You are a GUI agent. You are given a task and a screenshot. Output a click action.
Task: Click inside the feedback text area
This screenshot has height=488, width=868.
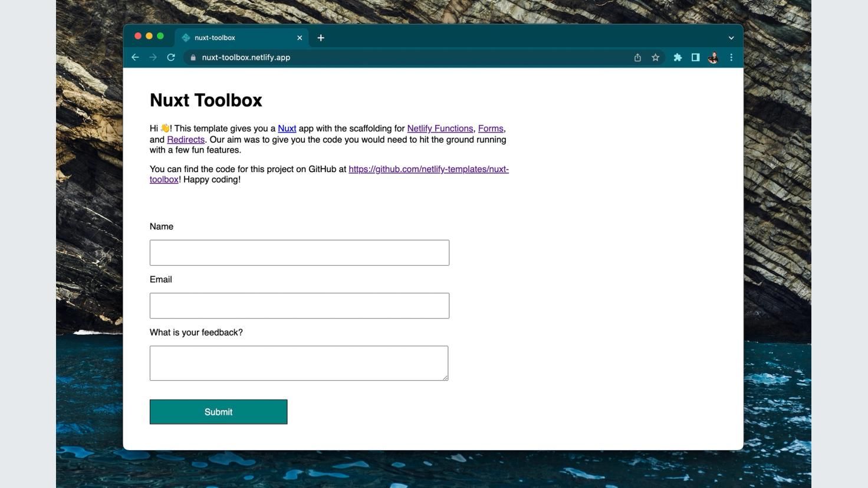tap(299, 363)
